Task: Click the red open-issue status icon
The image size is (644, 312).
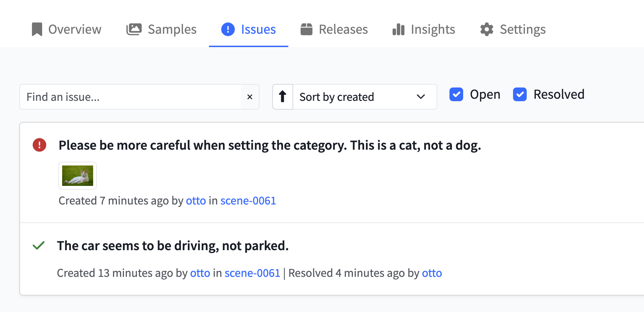Action: [x=39, y=145]
